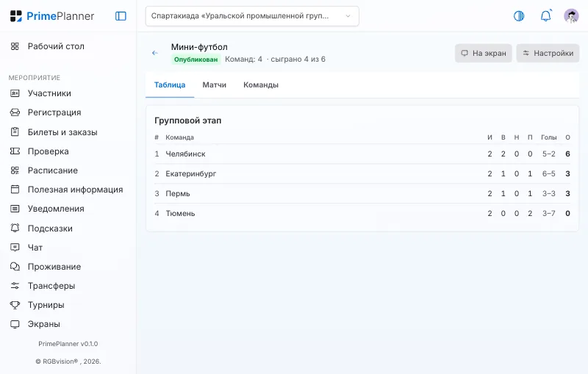Click the Команда column header
588x374 pixels.
point(179,137)
